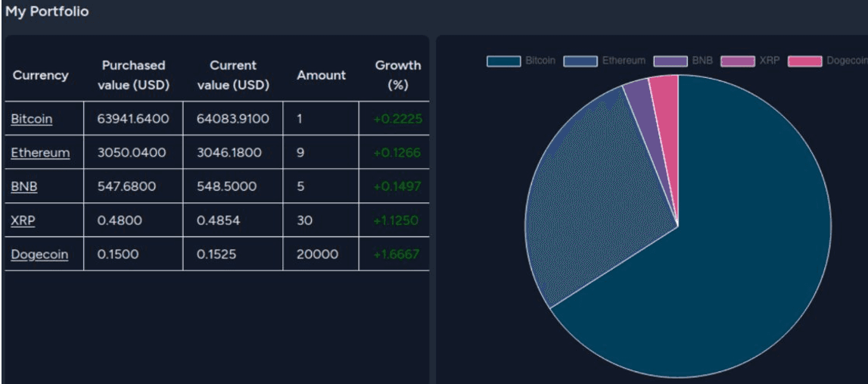Toggle XRP legend color swatch

tap(738, 61)
